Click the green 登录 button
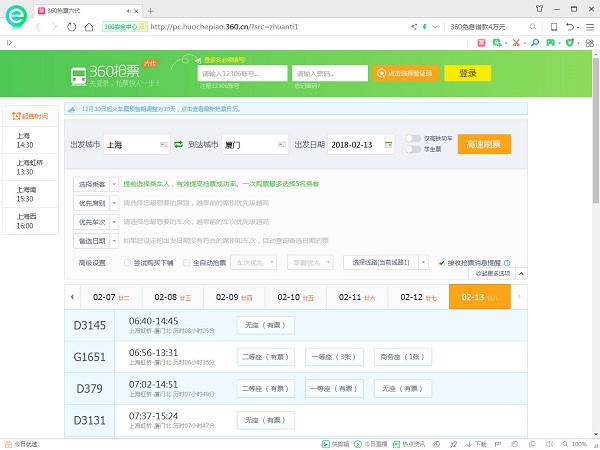Image resolution: width=600 pixels, height=450 pixels. click(467, 73)
